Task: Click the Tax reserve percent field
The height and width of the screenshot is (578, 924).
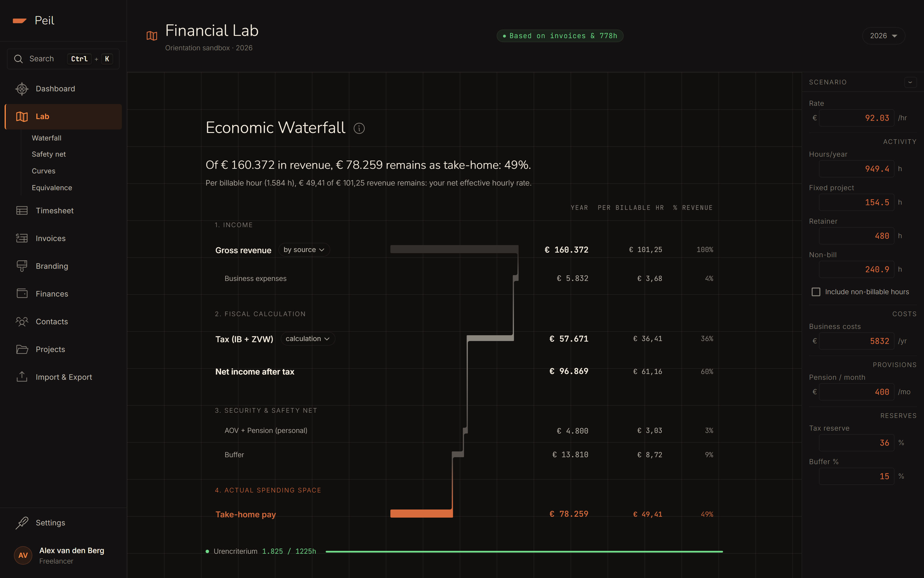Action: pos(856,443)
